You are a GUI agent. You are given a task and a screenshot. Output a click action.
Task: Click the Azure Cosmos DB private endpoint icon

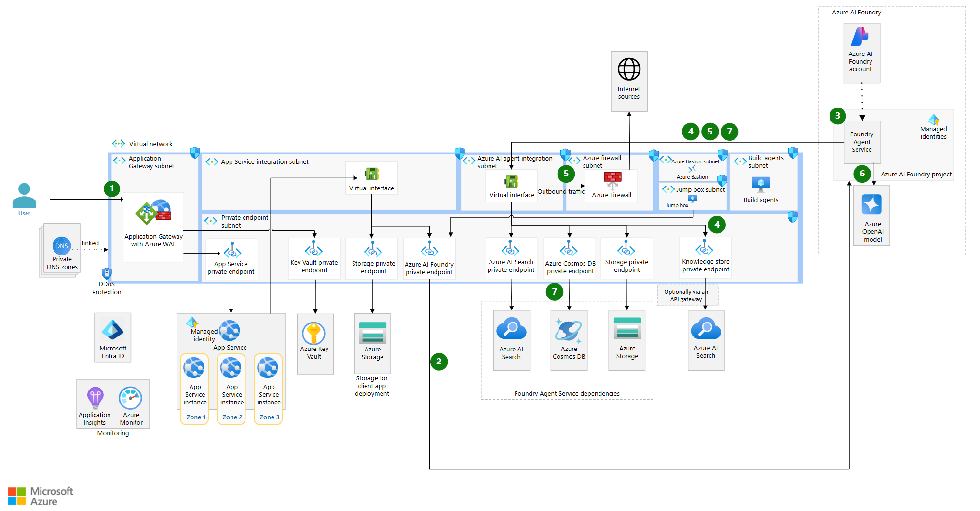click(569, 249)
